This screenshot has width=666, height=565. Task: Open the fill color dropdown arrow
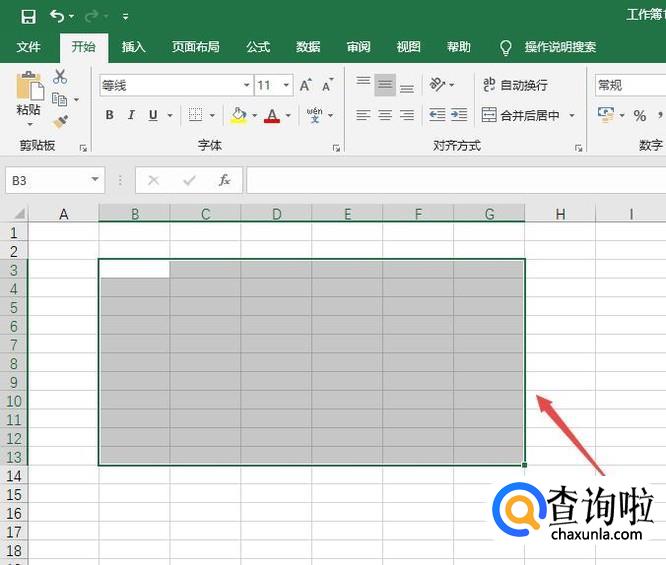pos(255,115)
